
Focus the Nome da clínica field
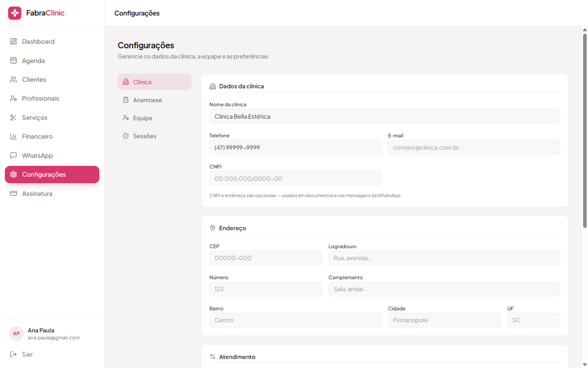point(385,116)
